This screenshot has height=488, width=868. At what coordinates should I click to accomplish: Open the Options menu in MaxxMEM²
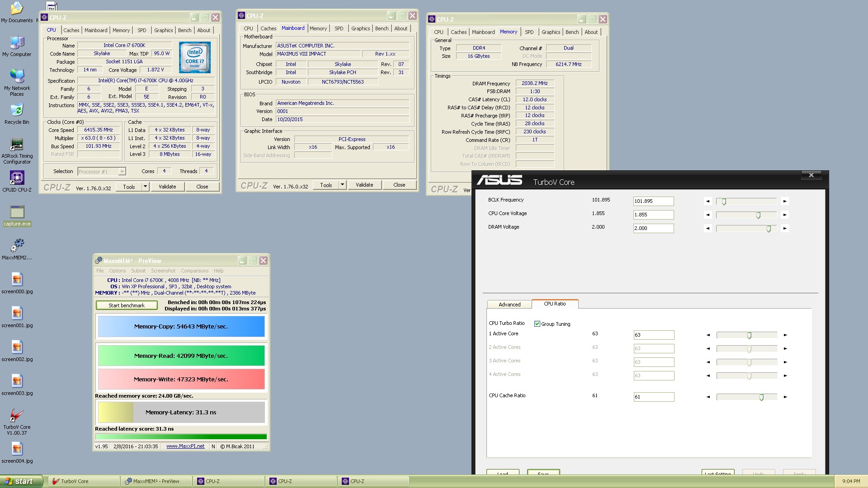(x=117, y=271)
